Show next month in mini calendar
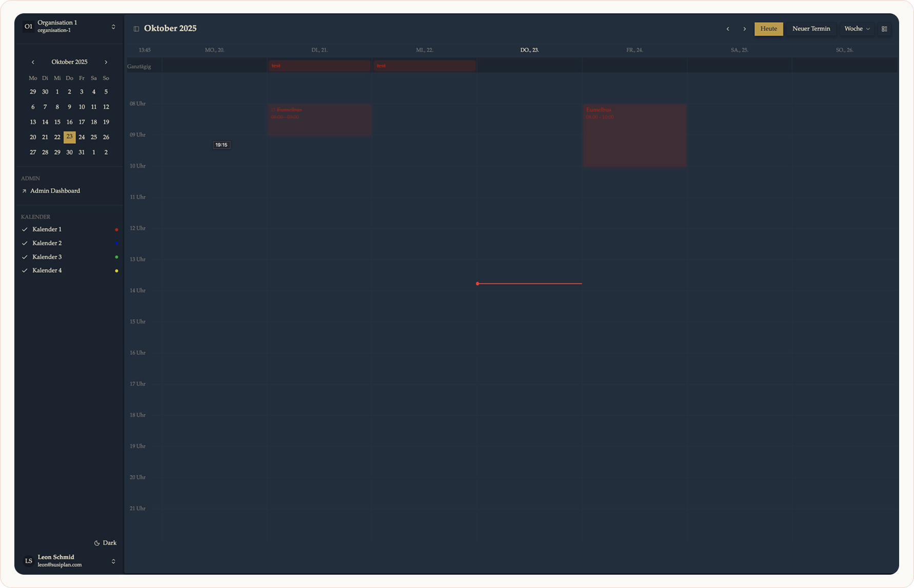 (106, 62)
